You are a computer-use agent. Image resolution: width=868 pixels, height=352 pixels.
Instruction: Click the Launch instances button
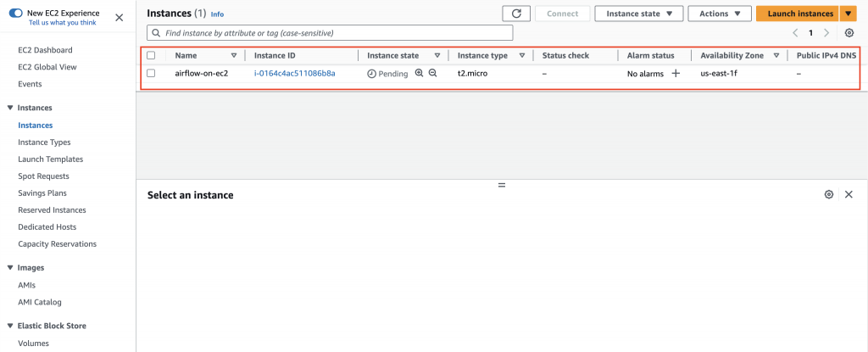798,14
